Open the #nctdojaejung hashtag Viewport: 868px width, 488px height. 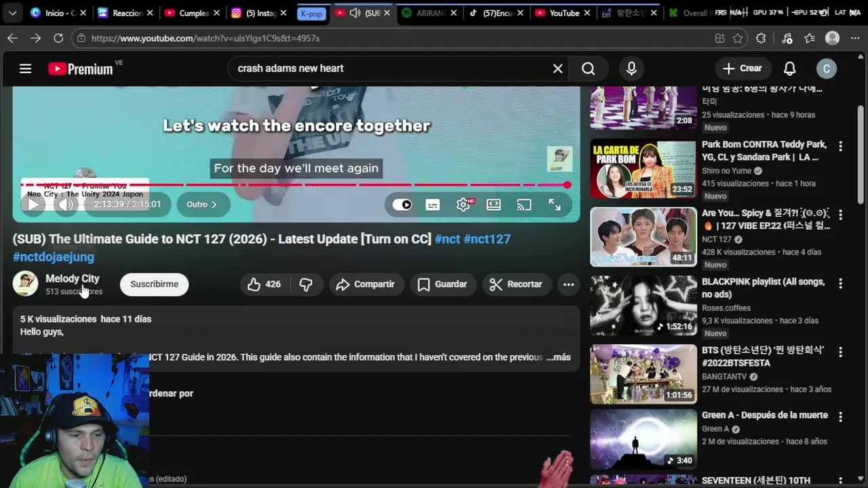click(x=54, y=257)
